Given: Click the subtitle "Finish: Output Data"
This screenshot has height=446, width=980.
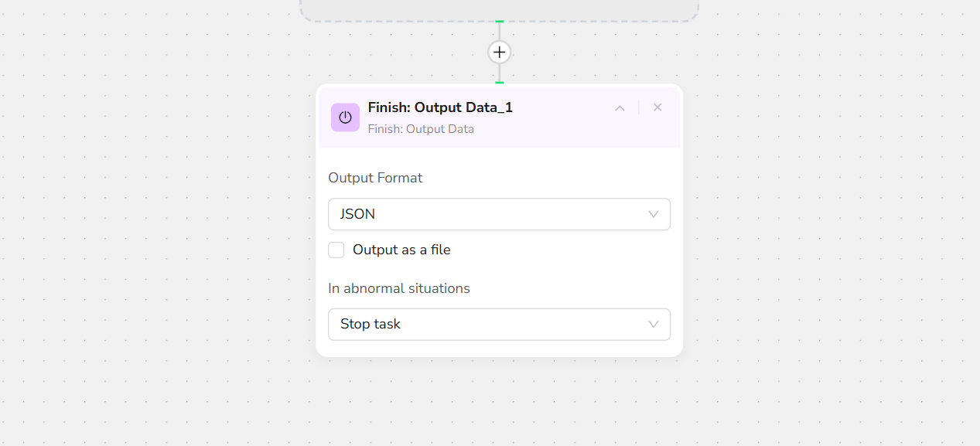Looking at the screenshot, I should (x=421, y=129).
